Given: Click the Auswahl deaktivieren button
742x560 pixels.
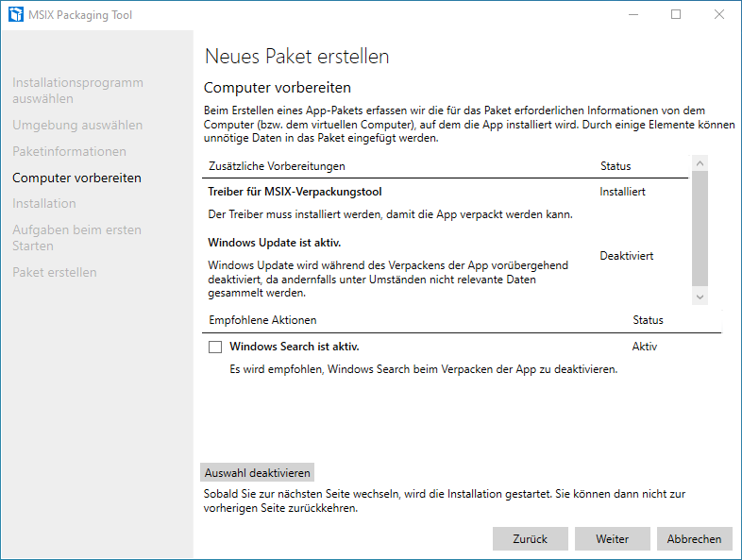Looking at the screenshot, I should pyautogui.click(x=257, y=472).
